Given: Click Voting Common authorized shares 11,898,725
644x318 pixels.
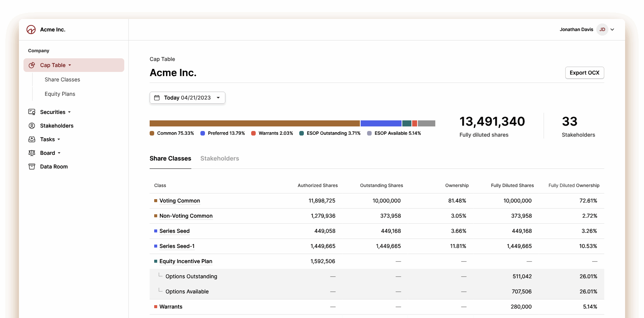Looking at the screenshot, I should click(322, 201).
